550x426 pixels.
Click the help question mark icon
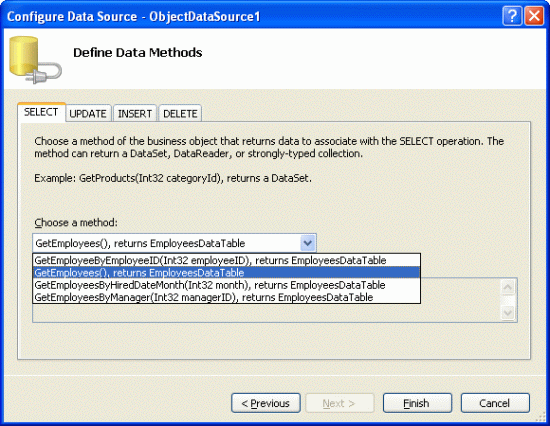pyautogui.click(x=512, y=16)
